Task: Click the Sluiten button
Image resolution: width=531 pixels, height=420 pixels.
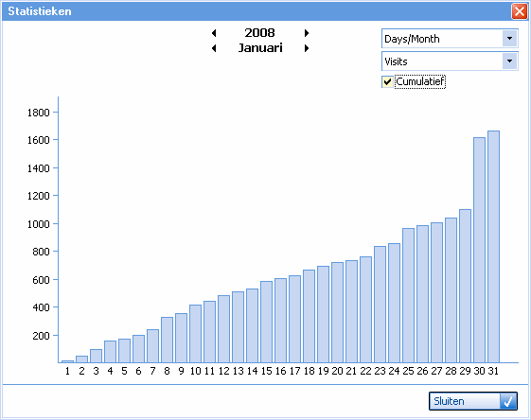Action: tap(473, 401)
